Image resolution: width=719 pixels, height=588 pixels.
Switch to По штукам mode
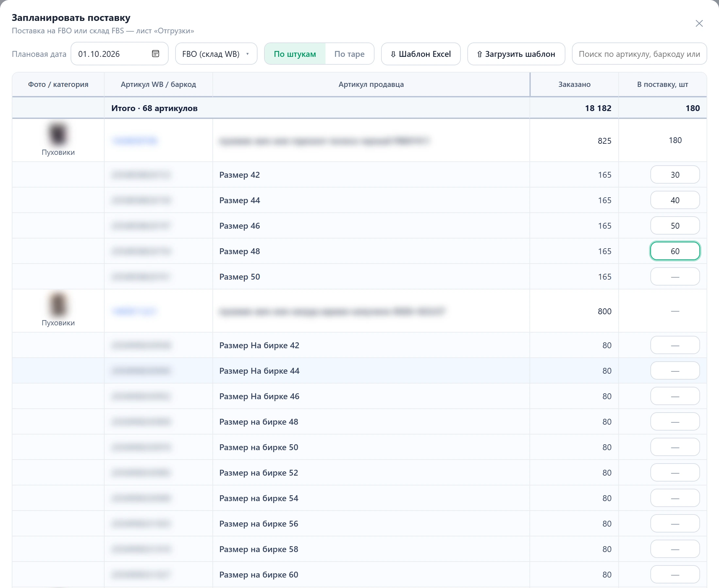tap(295, 54)
